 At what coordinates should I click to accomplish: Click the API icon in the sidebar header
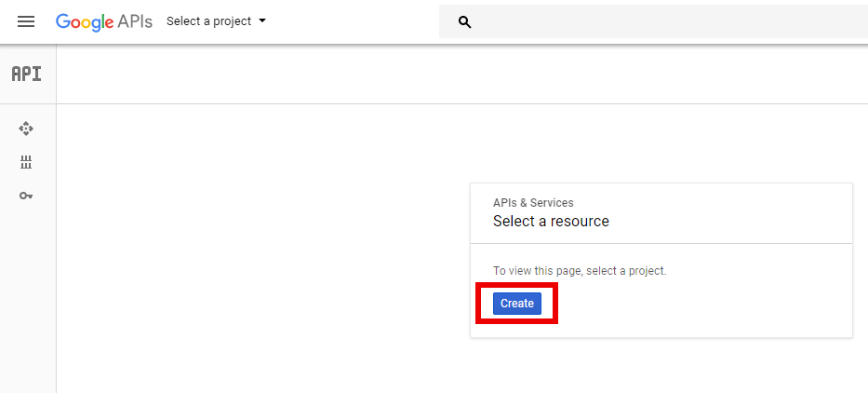[x=27, y=75]
